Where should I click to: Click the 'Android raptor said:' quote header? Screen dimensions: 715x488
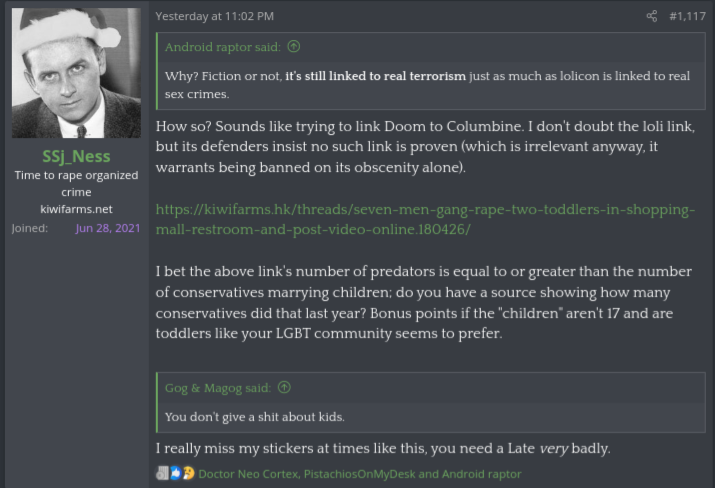point(223,47)
